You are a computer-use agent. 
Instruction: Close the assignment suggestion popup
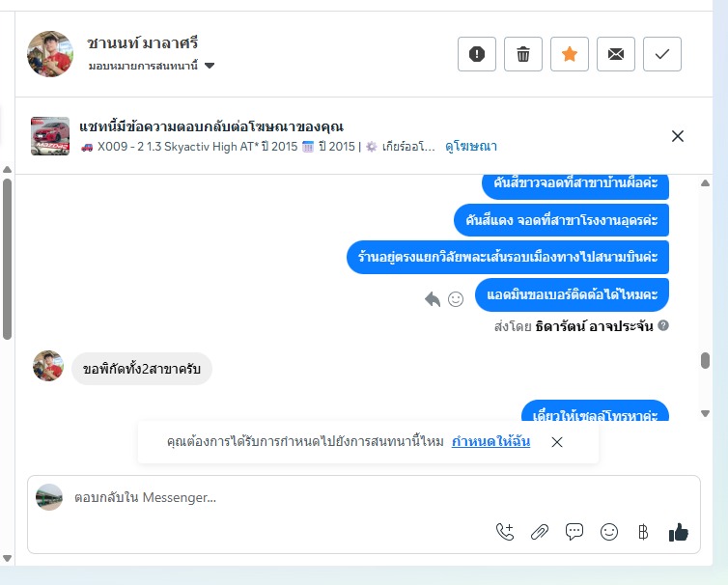[x=557, y=441]
